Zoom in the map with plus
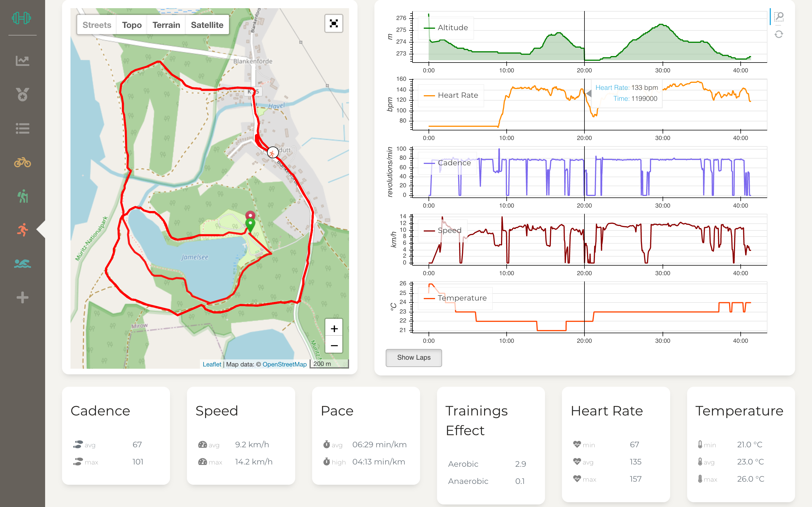 (334, 329)
